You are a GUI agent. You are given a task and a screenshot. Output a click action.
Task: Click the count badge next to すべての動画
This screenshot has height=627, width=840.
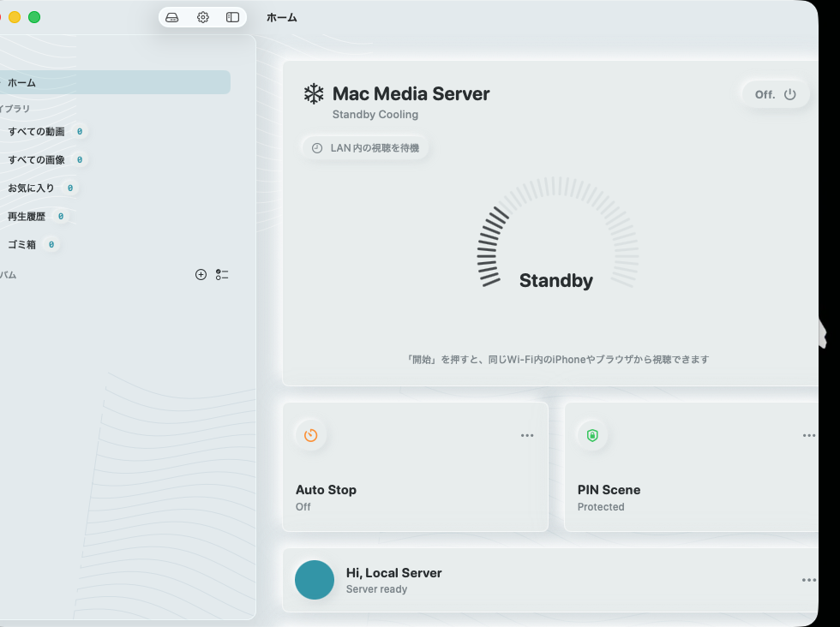[80, 132]
